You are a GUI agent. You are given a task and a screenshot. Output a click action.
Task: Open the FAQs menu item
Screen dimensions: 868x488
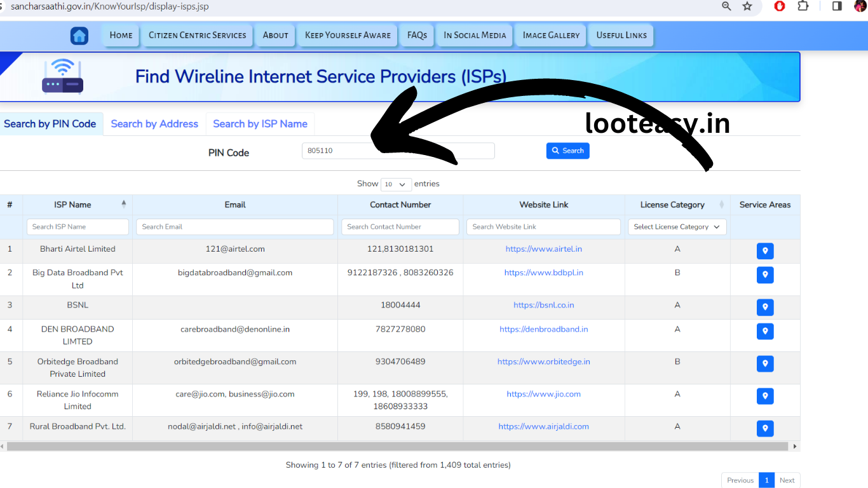[417, 36]
